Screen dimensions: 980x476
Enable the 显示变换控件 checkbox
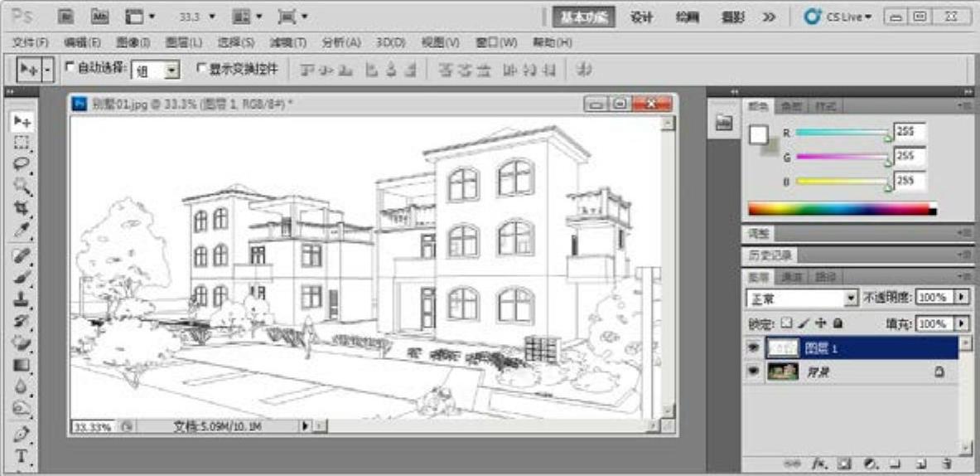(x=200, y=66)
